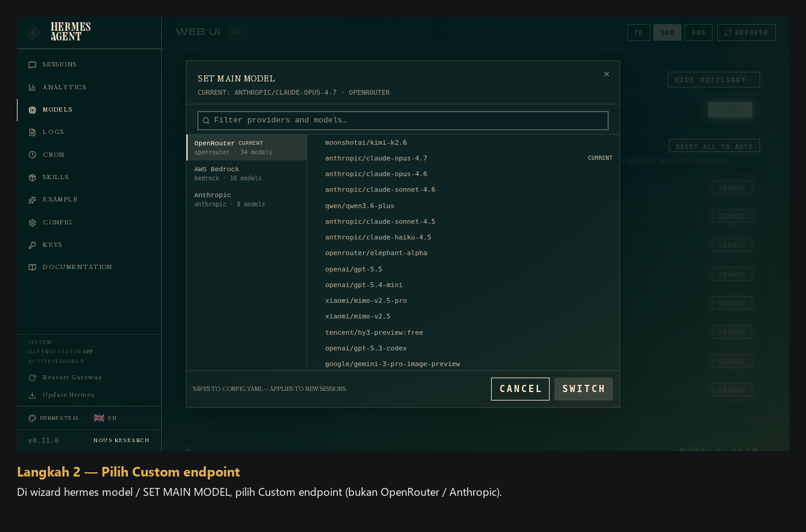Viewport: 806px width, 532px height.
Task: Click the Skills cube icon
Action: tap(33, 177)
